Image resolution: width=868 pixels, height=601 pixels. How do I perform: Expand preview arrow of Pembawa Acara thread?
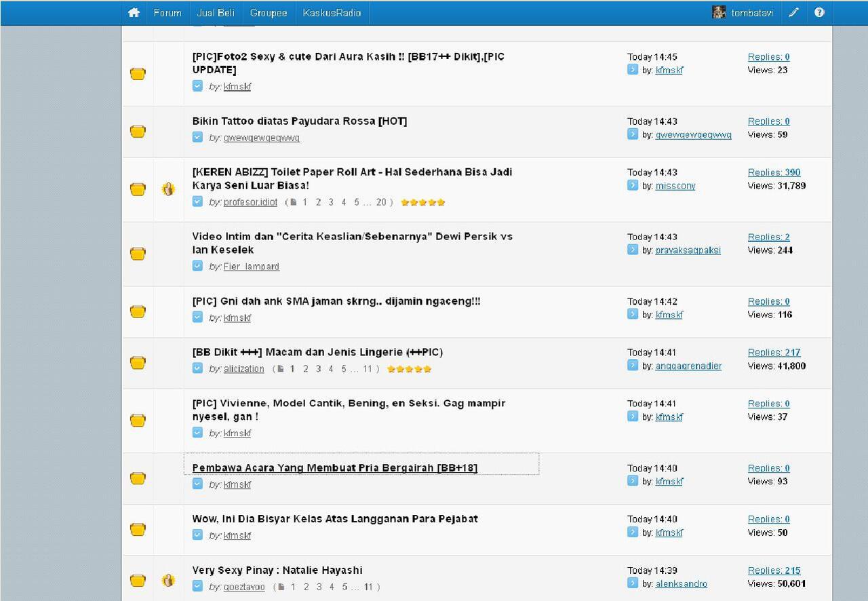pyautogui.click(x=197, y=484)
